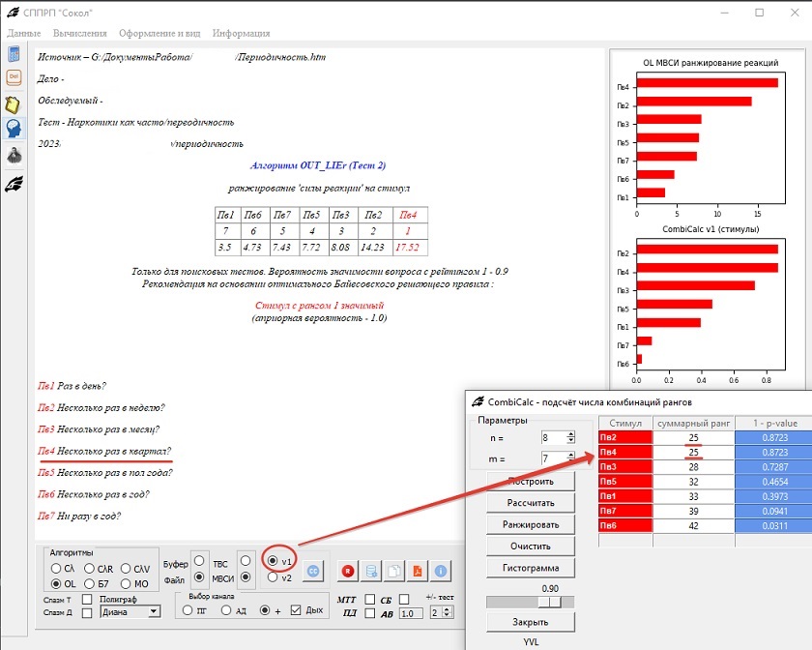Image resolution: width=812 pixels, height=650 pixels.
Task: Click the Построить button in CombiCalc
Action: [531, 482]
